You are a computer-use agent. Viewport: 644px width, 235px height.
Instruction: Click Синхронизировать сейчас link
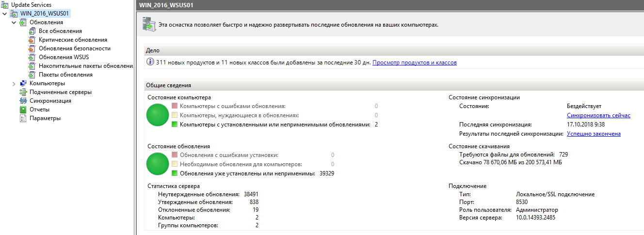[598, 115]
